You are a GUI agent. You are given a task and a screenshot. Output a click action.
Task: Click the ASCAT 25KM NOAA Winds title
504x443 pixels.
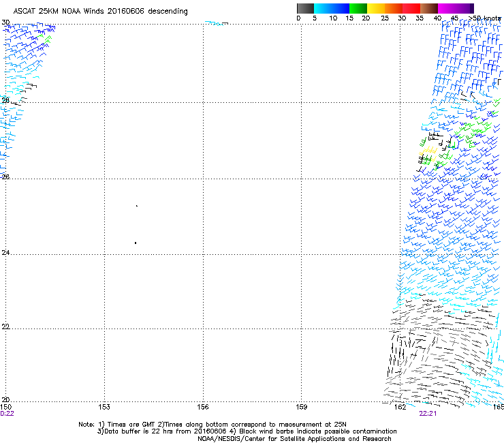[x=100, y=12]
